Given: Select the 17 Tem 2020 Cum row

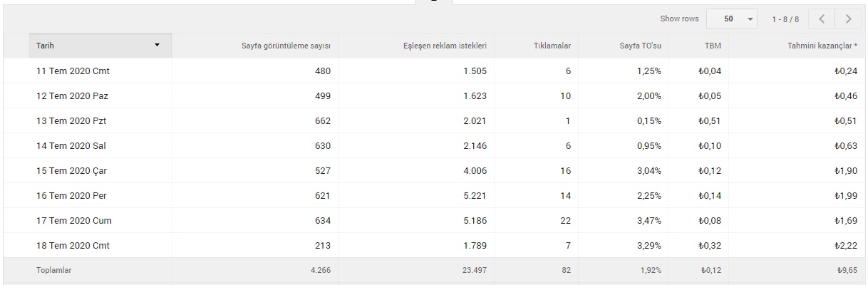Looking at the screenshot, I should pyautogui.click(x=434, y=221).
